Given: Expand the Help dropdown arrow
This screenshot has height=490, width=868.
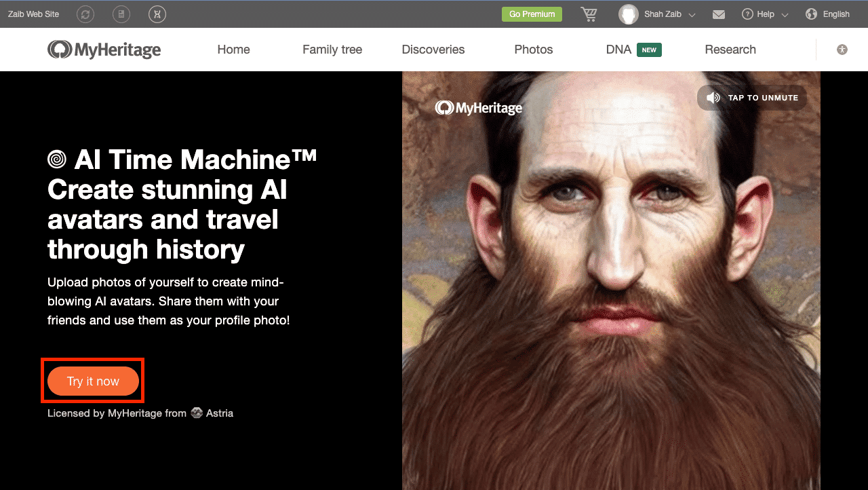Looking at the screenshot, I should tap(785, 15).
